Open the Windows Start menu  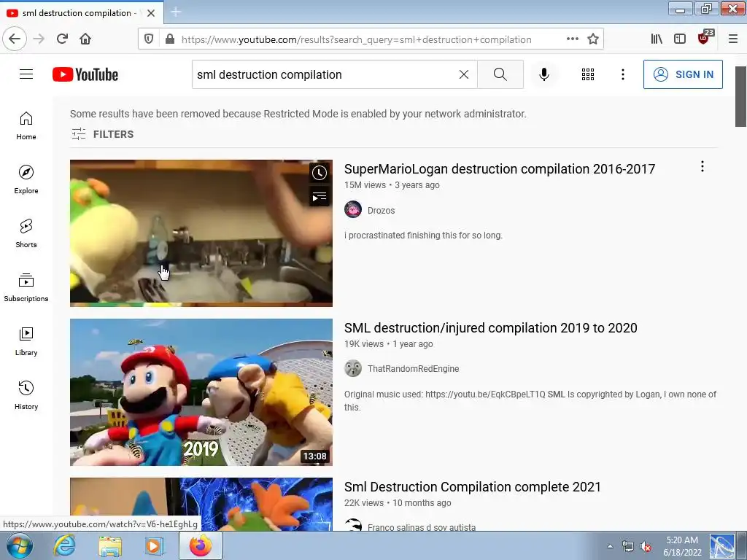click(x=19, y=545)
